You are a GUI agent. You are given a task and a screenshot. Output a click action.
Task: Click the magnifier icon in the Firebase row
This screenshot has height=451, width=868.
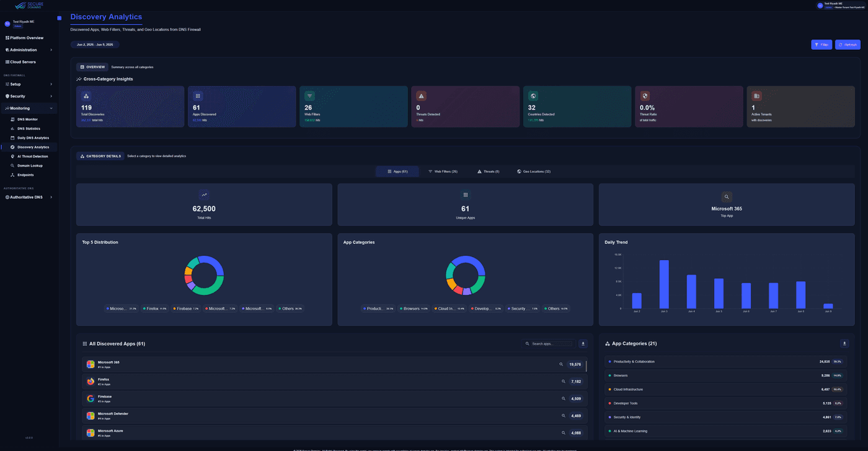click(564, 399)
